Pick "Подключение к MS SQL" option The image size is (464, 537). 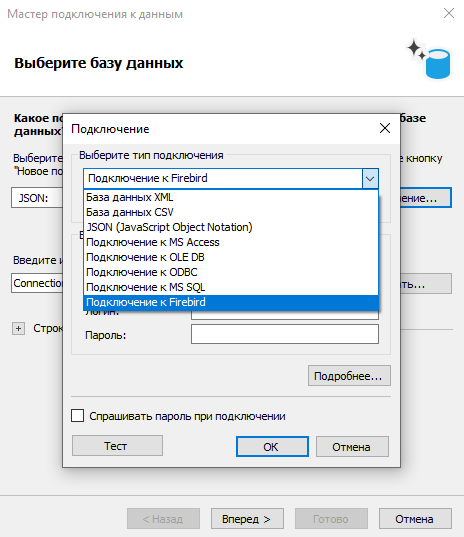[x=231, y=287]
